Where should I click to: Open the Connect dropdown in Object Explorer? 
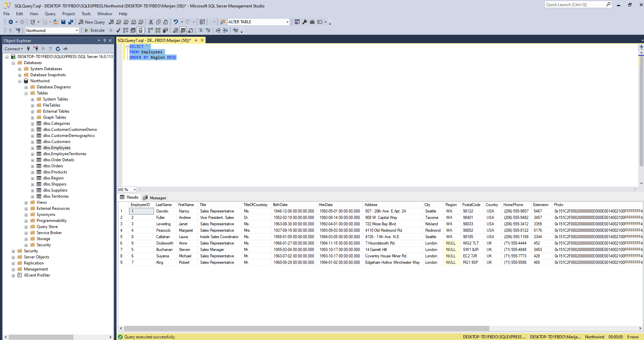(14, 49)
